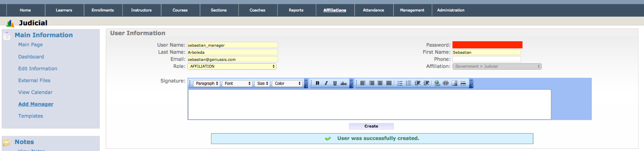Open the Color dropdown in the editor
The height and width of the screenshot is (151, 644).
(287, 84)
